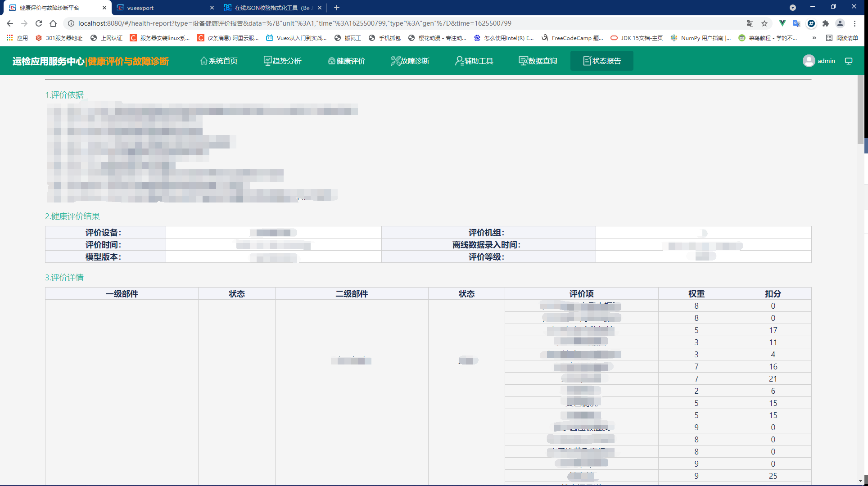The height and width of the screenshot is (486, 868).
Task: Select 数据查询 in the navigation bar
Action: 538,61
